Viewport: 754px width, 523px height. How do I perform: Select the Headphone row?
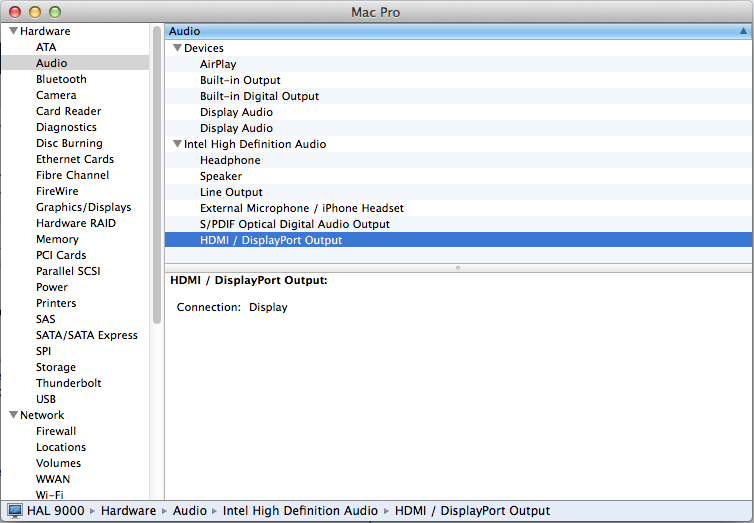tap(459, 160)
